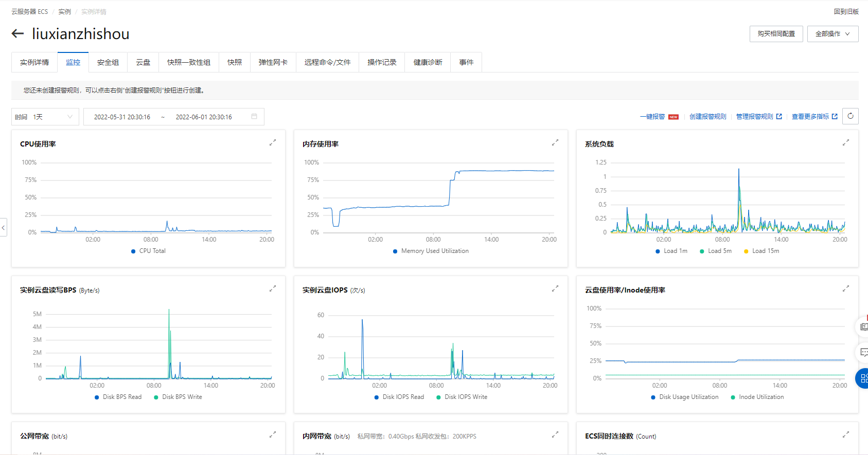Viewport: 868px width, 455px height.
Task: Open the 全部操作 dropdown menu
Action: click(832, 34)
